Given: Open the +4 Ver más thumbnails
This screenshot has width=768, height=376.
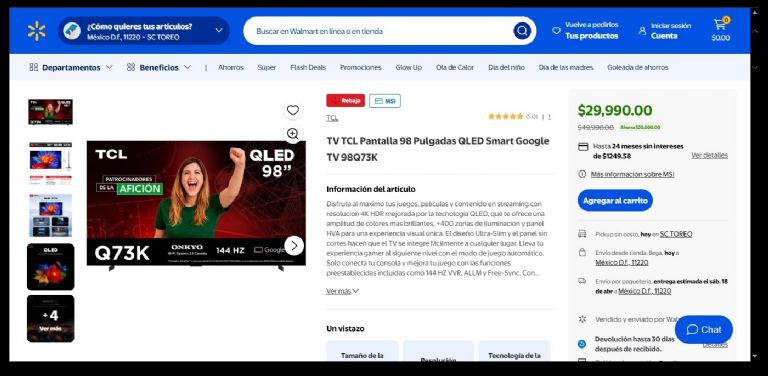Looking at the screenshot, I should 50,318.
